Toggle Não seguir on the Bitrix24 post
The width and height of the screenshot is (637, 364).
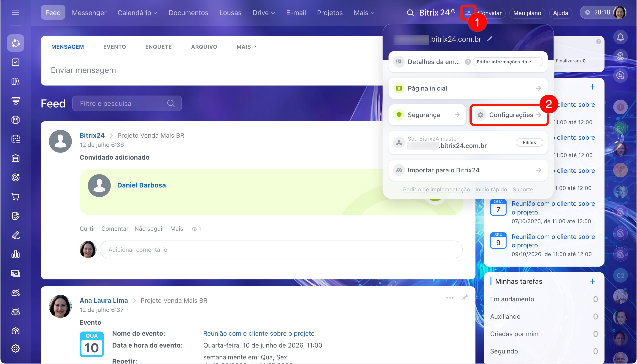(x=149, y=229)
